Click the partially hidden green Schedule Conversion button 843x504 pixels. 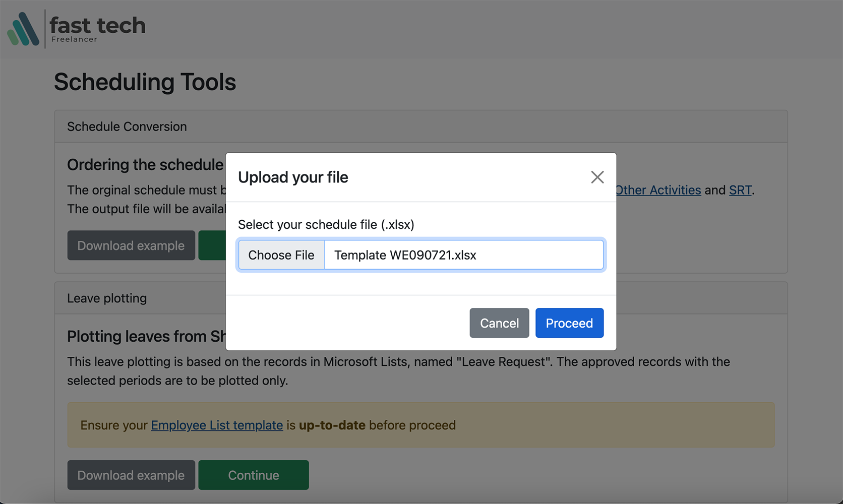click(x=212, y=245)
